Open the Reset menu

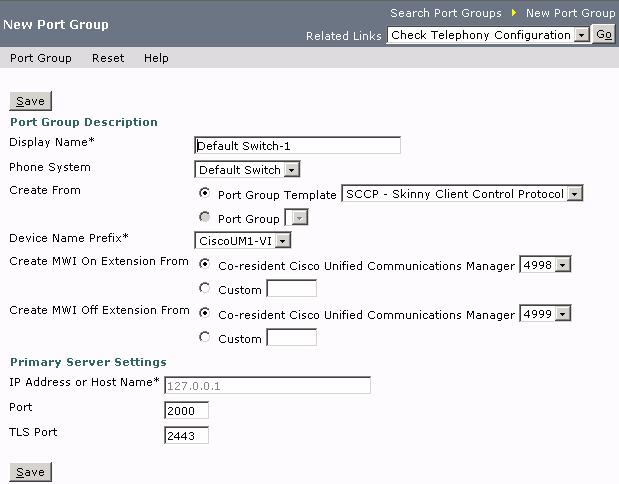coord(108,58)
